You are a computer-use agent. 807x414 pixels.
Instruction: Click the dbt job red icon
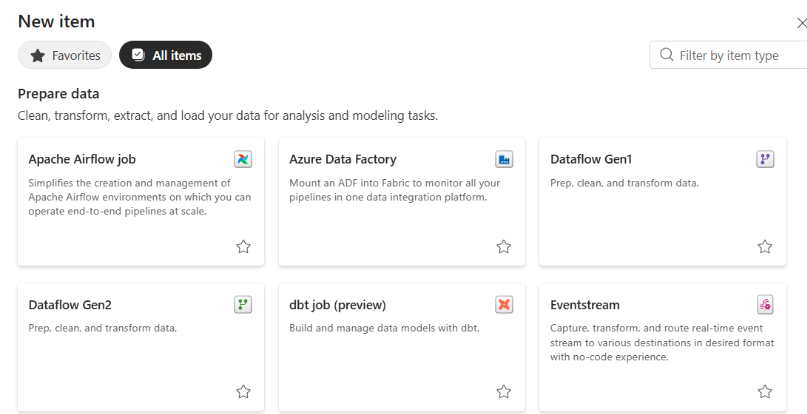(504, 304)
